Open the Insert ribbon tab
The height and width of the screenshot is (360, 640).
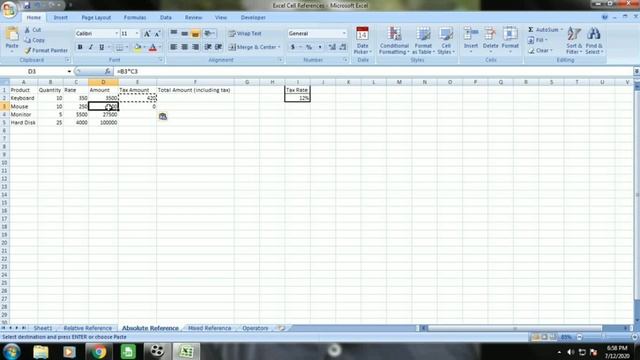pyautogui.click(x=61, y=18)
